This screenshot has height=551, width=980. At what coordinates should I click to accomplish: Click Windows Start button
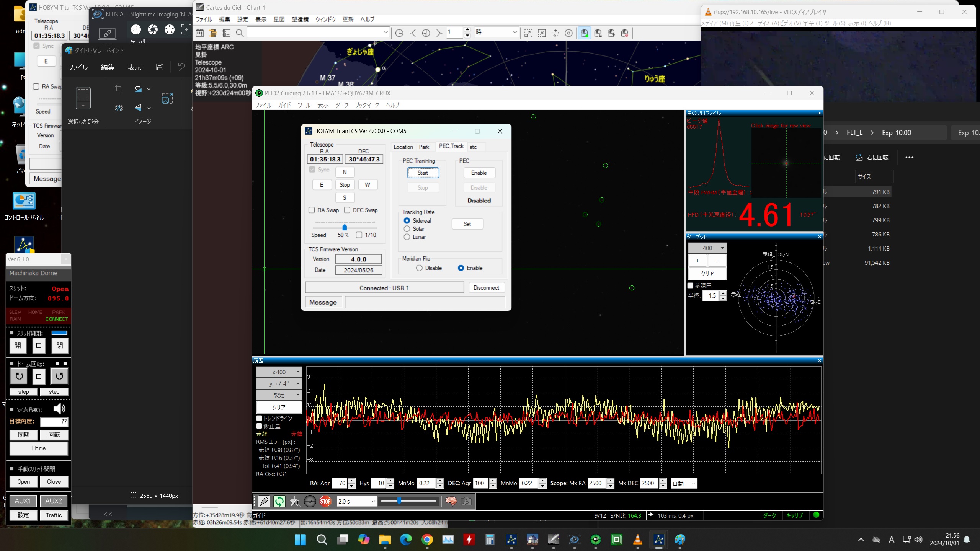coord(301,540)
